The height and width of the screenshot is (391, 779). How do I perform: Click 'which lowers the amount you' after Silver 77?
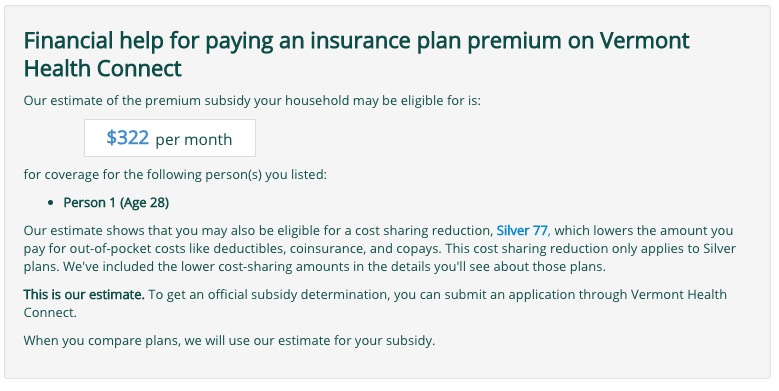click(x=643, y=231)
